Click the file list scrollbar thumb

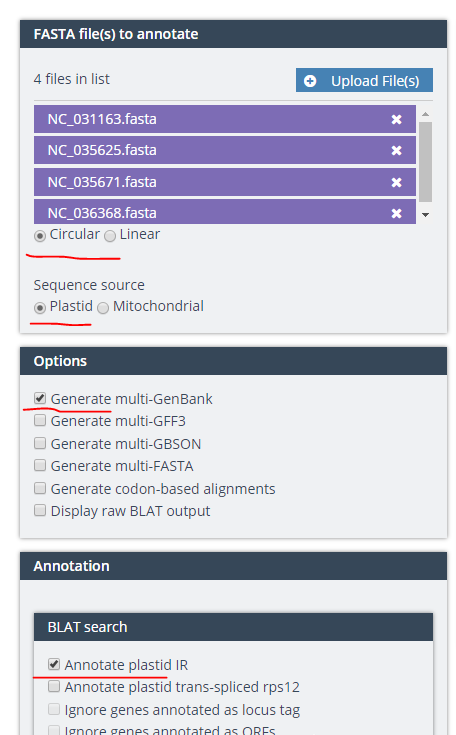[x=426, y=162]
